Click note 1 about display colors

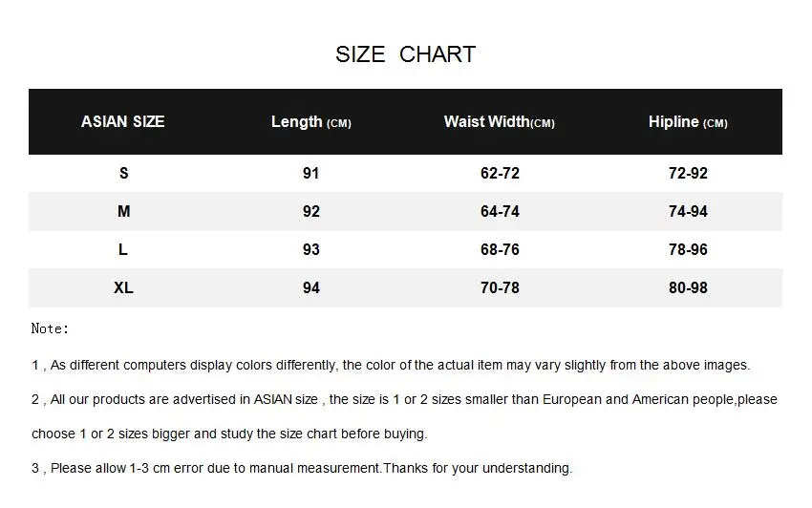pos(391,365)
